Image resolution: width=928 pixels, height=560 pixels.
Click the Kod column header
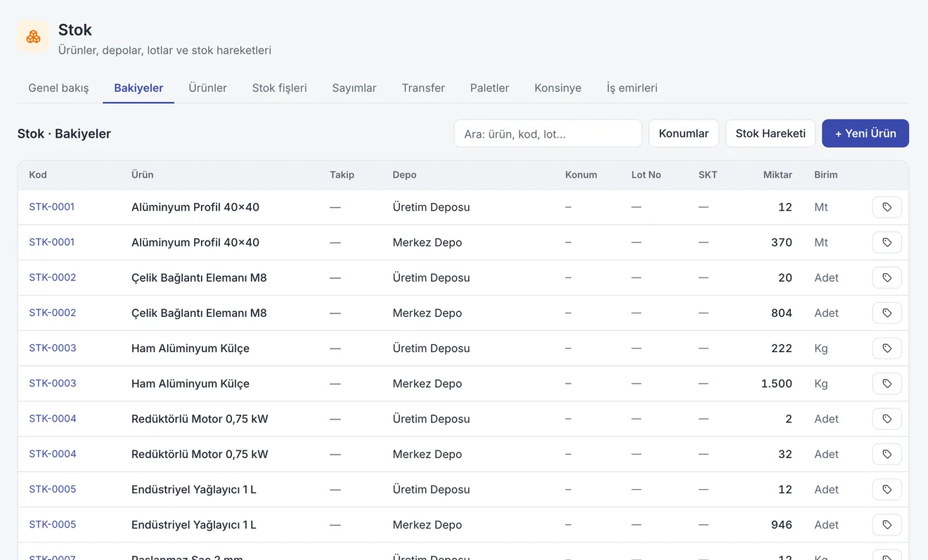38,175
